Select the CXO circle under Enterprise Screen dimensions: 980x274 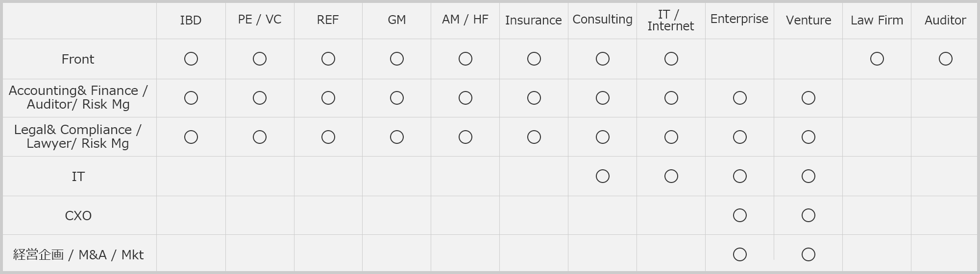tap(740, 215)
